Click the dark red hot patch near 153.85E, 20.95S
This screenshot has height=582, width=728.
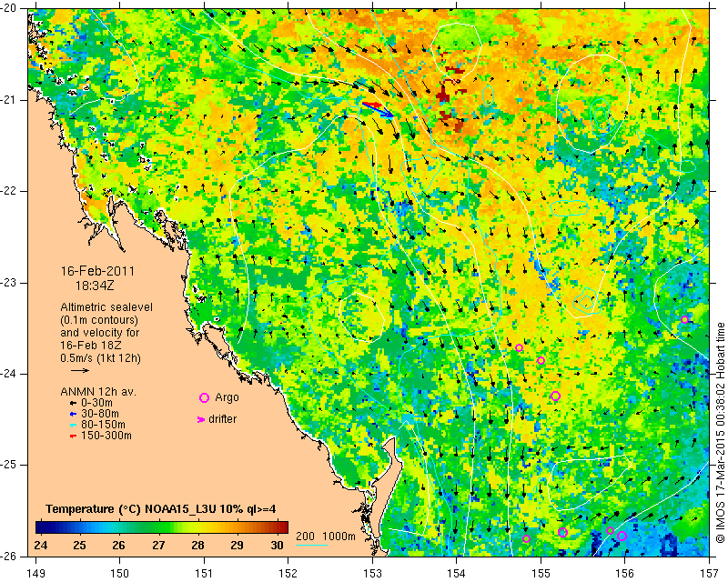[443, 96]
